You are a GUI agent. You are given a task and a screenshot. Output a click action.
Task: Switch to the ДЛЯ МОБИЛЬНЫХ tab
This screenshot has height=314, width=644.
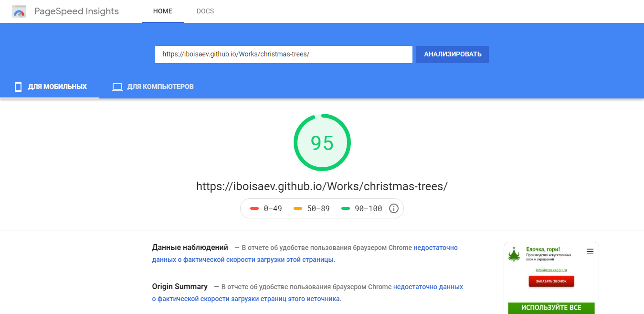click(x=50, y=87)
